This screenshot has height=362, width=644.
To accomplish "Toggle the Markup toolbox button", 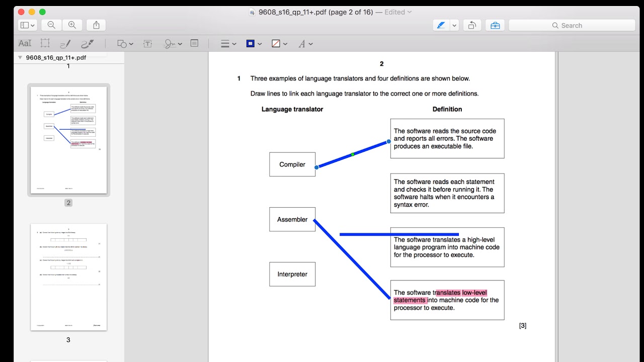I will click(x=495, y=25).
